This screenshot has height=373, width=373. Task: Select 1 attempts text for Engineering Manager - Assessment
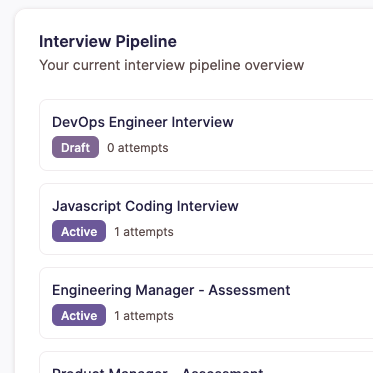pos(144,316)
